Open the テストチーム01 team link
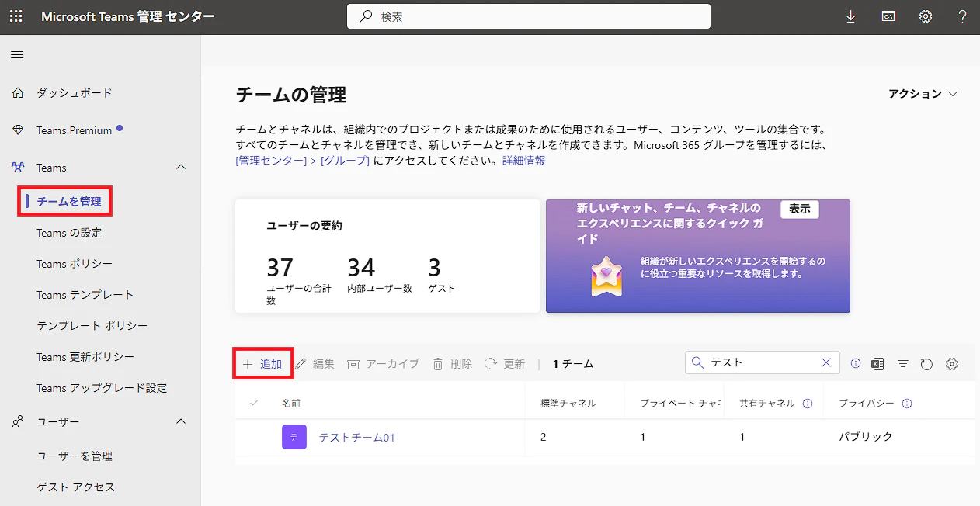The width and height of the screenshot is (980, 506). (357, 438)
